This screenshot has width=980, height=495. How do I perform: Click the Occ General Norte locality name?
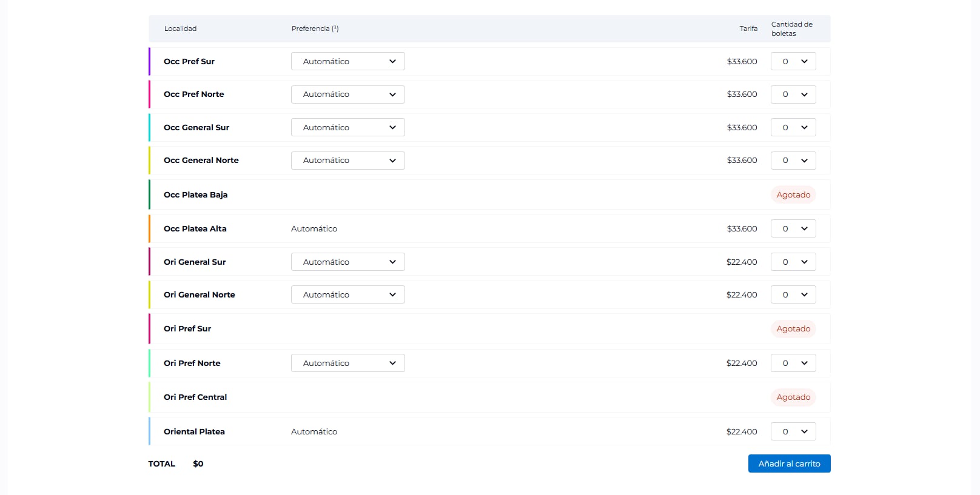(x=201, y=161)
